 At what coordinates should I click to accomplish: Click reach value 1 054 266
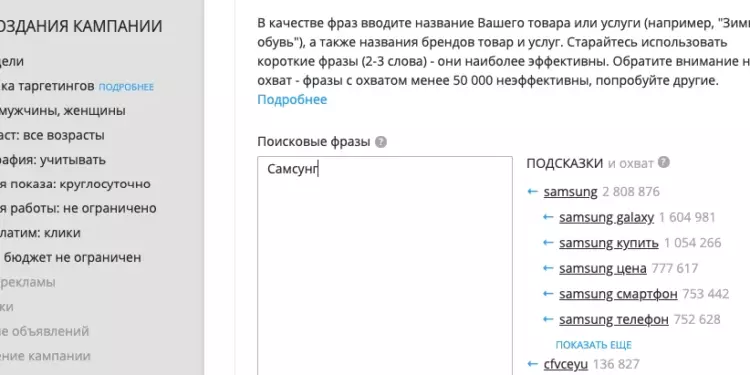[x=692, y=243]
